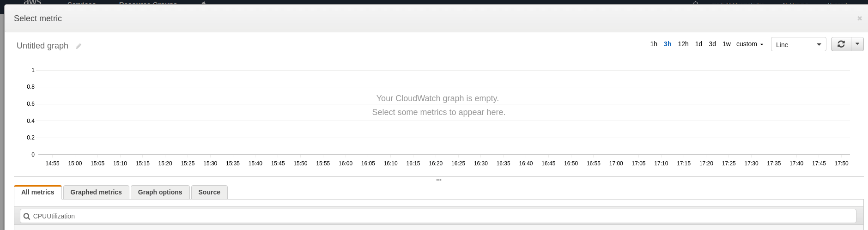This screenshot has width=868, height=230.
Task: Click the CPUUtilization search field
Action: (x=439, y=216)
